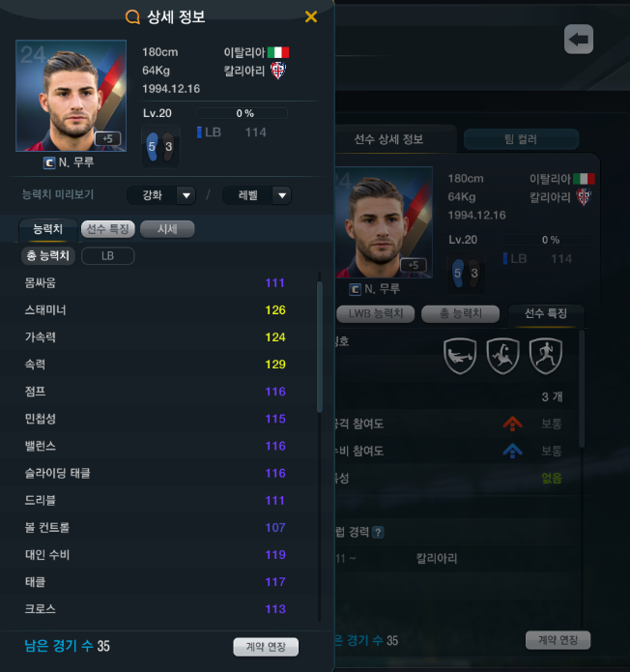Click the Cagliari club crest in popup

(x=278, y=71)
